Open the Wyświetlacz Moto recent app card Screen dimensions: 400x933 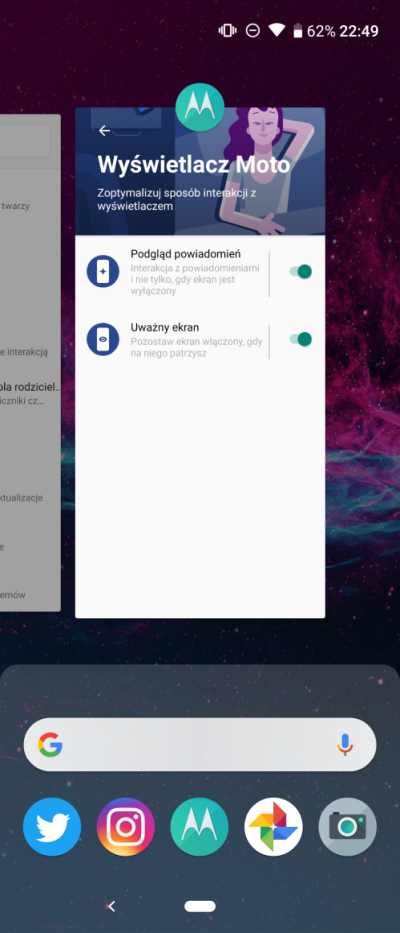200,362
